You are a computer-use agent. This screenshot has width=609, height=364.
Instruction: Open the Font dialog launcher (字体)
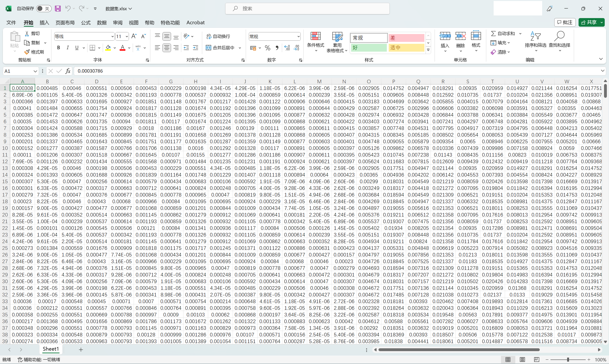(147, 60)
